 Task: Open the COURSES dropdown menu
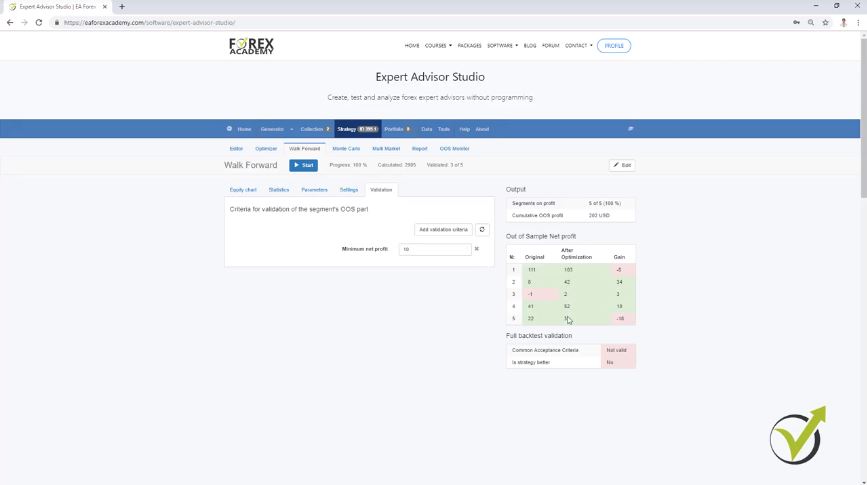tap(438, 45)
